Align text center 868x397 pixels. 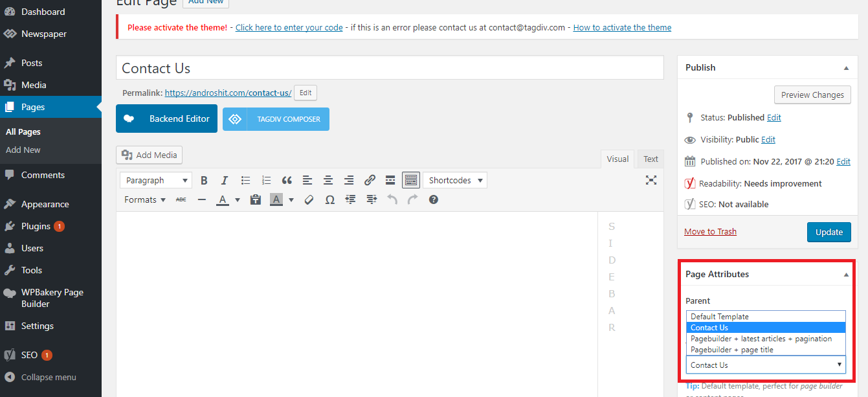[328, 180]
